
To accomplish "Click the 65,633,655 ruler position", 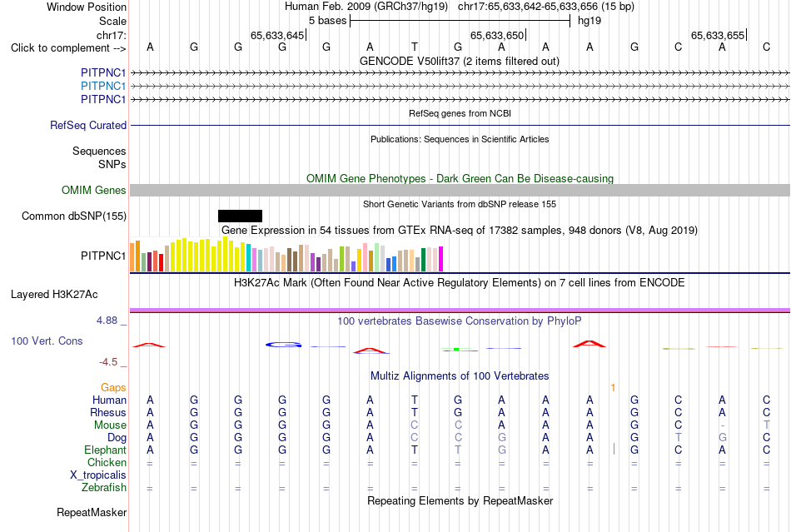I will click(718, 35).
